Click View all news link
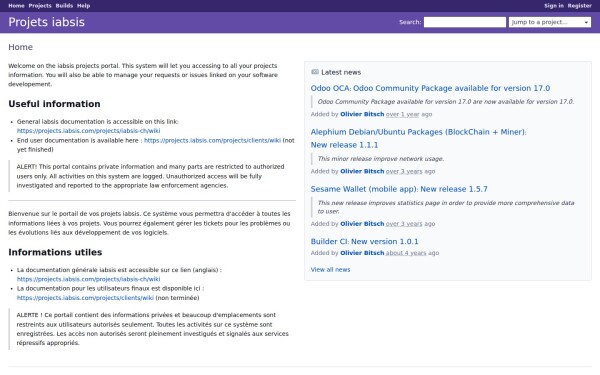This screenshot has height=375, width=600. (x=330, y=270)
